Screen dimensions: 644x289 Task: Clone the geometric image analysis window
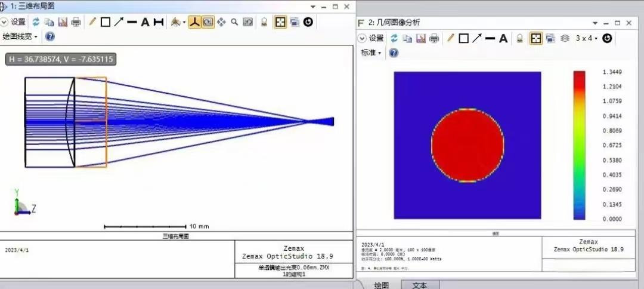coord(550,38)
